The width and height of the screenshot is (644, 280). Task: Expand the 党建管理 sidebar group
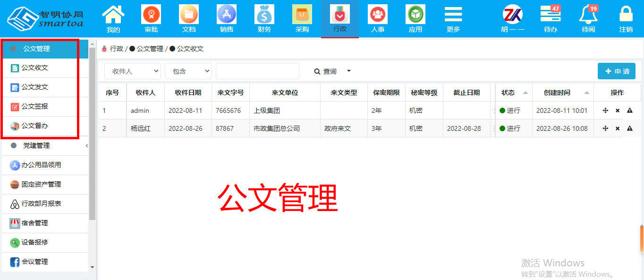click(x=45, y=145)
